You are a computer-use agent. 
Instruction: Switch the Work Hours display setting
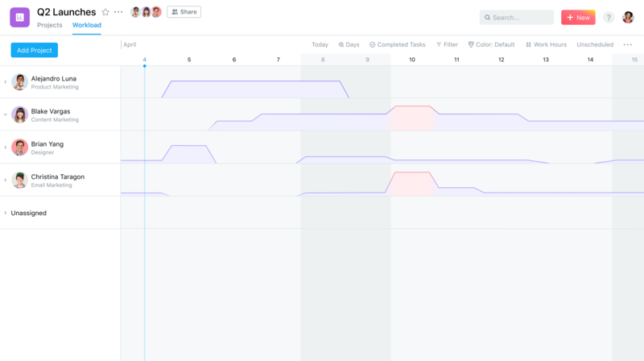(x=546, y=44)
